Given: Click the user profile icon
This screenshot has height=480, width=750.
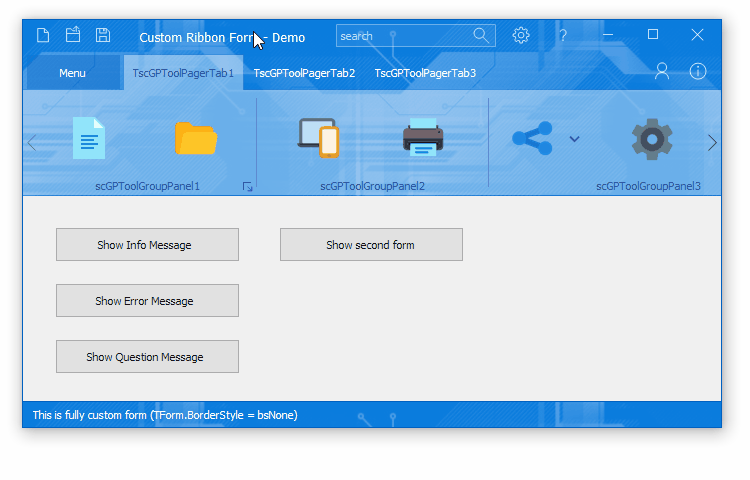Looking at the screenshot, I should (x=662, y=71).
